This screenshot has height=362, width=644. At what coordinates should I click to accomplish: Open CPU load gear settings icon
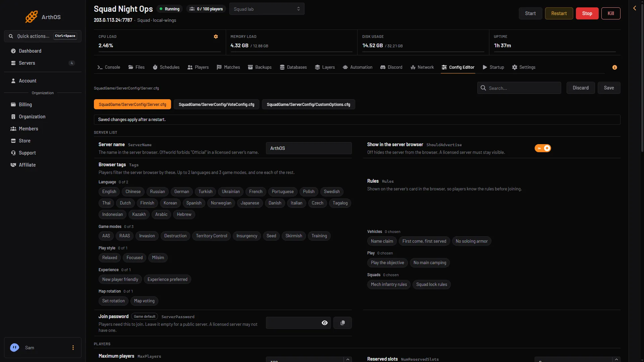coord(216,37)
